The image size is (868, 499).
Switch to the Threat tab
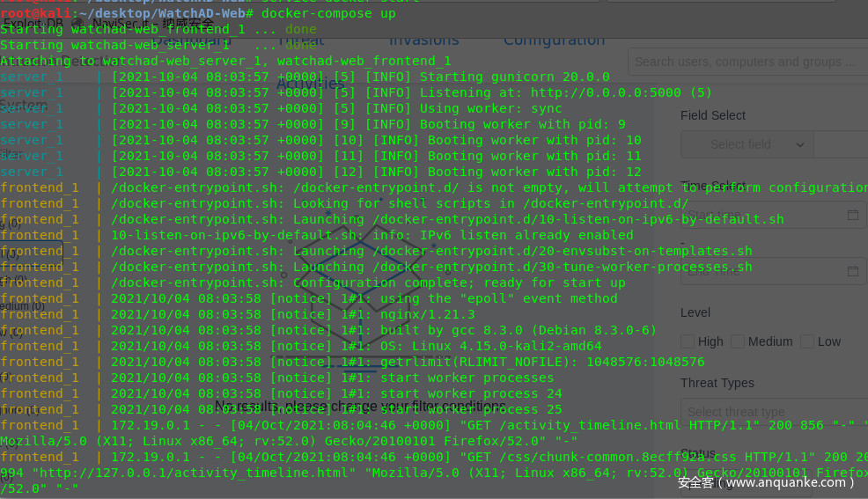coord(300,40)
